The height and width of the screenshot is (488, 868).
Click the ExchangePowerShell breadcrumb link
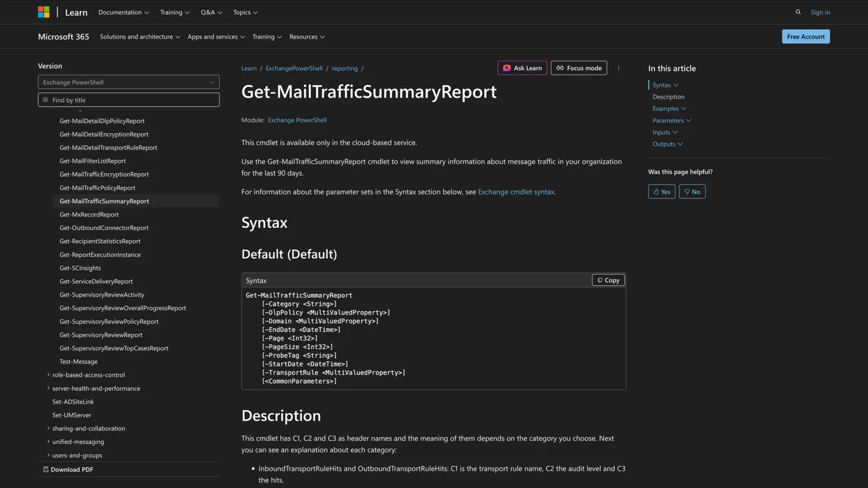(x=294, y=68)
